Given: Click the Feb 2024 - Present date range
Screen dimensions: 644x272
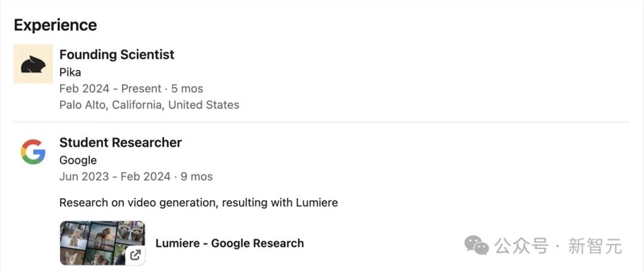Looking at the screenshot, I should pos(101,88).
